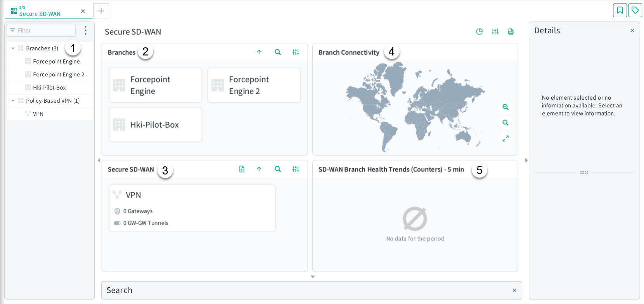Open the filter panel three-dot menu

point(86,30)
